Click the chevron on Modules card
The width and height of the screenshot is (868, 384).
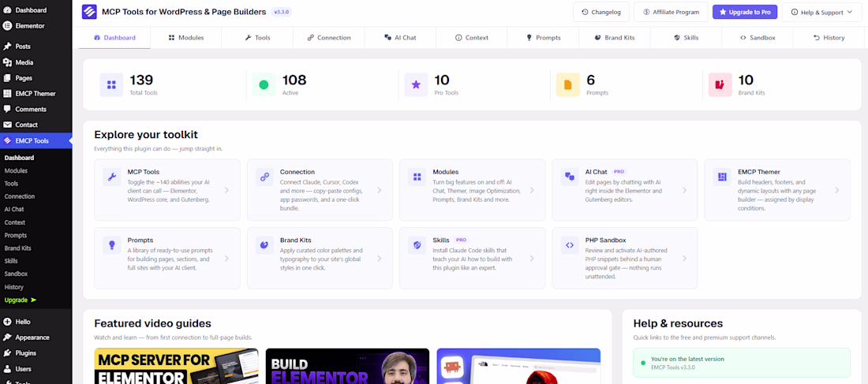pyautogui.click(x=531, y=190)
